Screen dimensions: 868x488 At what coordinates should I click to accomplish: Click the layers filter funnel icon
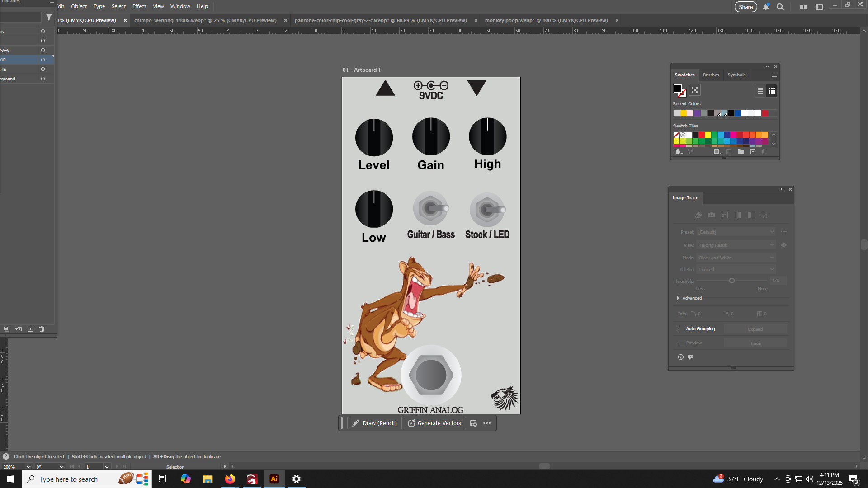tap(49, 17)
